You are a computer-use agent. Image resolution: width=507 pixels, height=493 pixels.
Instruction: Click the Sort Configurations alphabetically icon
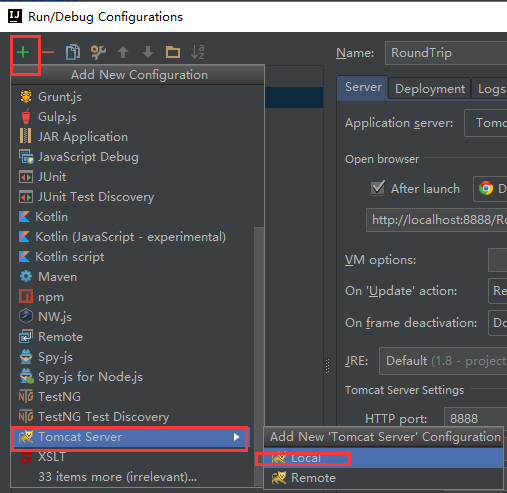[x=198, y=52]
